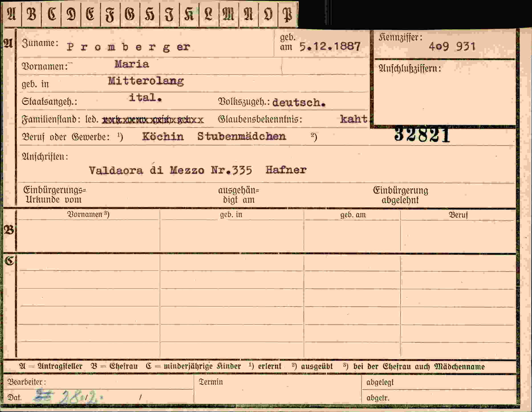Select the Fraktur letter D index tab
The width and height of the screenshot is (532, 412).
pos(71,14)
